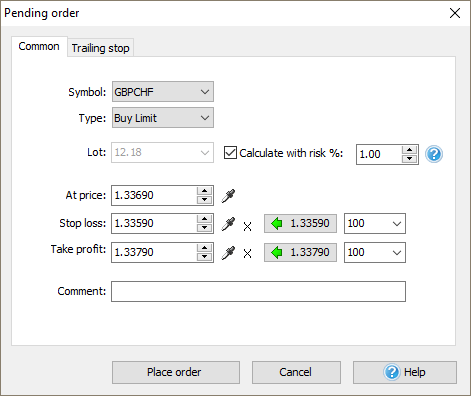Decrease Take profit with down arrow
Image resolution: width=471 pixels, height=396 pixels.
tap(204, 257)
